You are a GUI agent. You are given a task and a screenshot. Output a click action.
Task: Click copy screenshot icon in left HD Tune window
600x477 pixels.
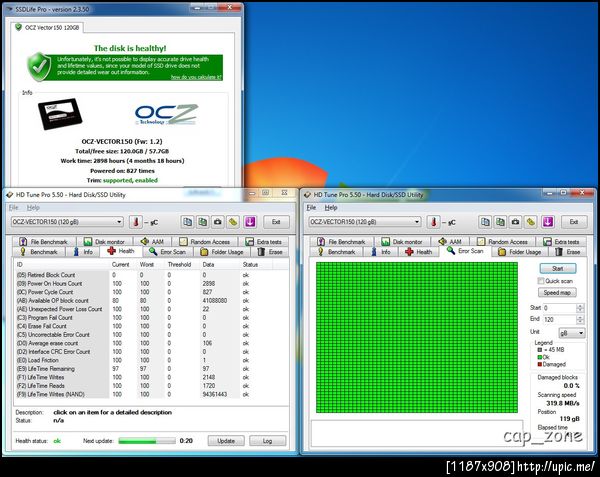point(202,222)
